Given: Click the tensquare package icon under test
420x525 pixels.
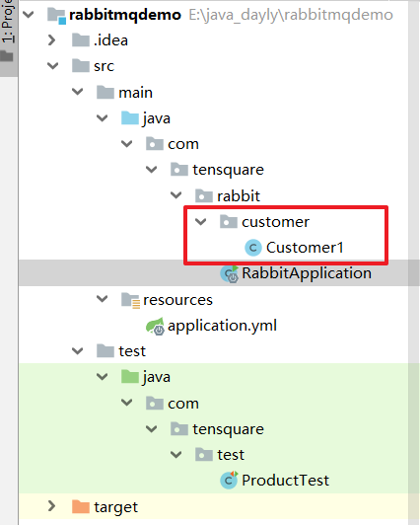Looking at the screenshot, I should [x=179, y=429].
